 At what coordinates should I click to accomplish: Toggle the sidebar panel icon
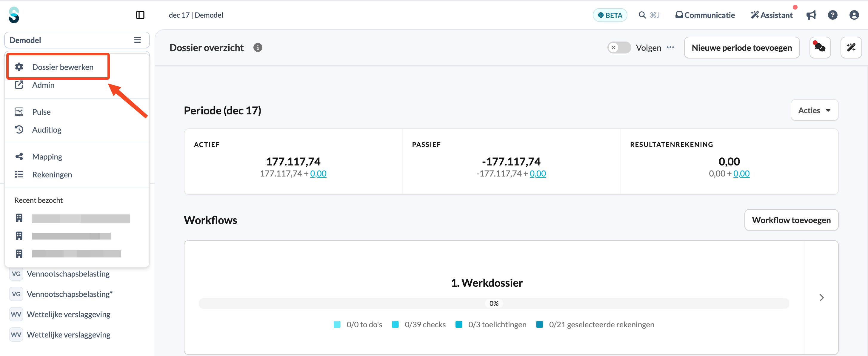(140, 15)
